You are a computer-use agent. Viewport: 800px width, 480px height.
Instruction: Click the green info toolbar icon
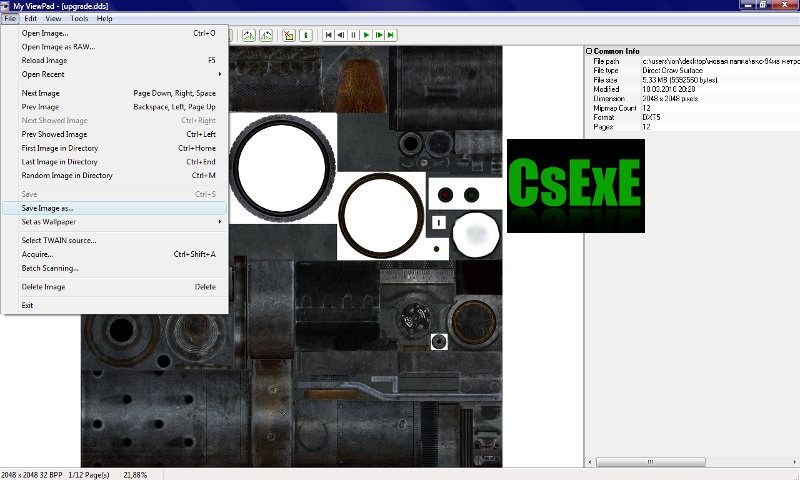coord(305,35)
